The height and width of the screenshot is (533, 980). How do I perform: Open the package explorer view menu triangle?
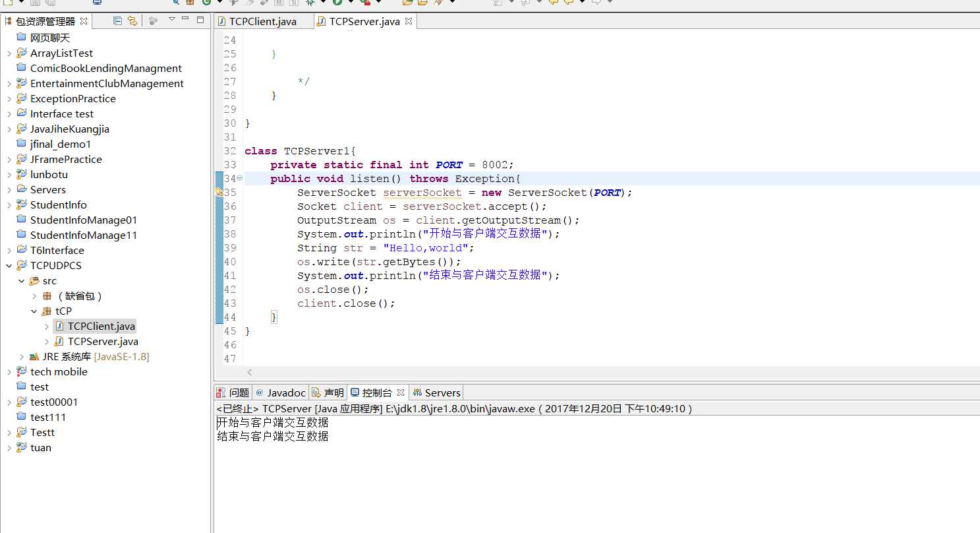coord(172,20)
